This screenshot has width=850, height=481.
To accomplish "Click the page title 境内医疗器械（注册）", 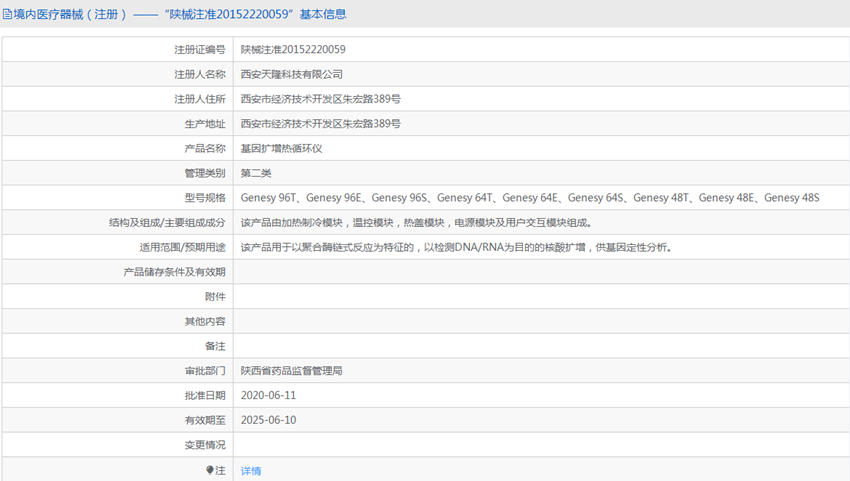I will tap(70, 15).
